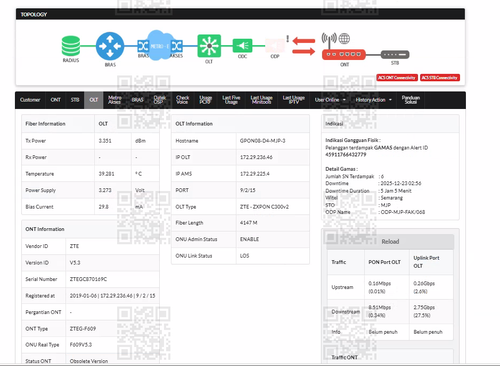Click the red ONT modem icon
500x366 pixels.
344,54
